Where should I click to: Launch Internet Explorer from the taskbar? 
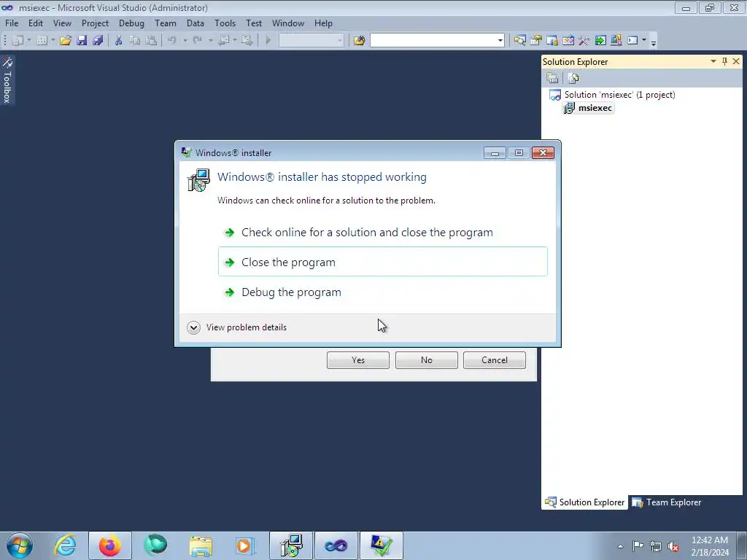tap(65, 545)
